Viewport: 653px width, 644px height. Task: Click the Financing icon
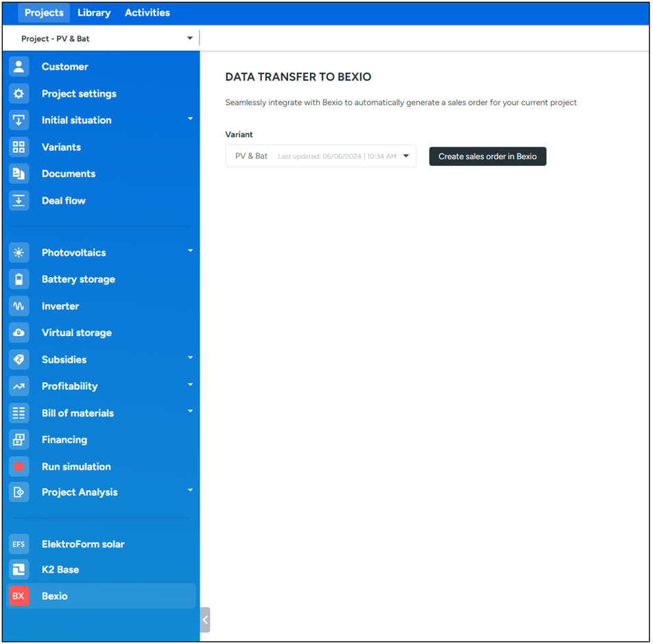19,440
